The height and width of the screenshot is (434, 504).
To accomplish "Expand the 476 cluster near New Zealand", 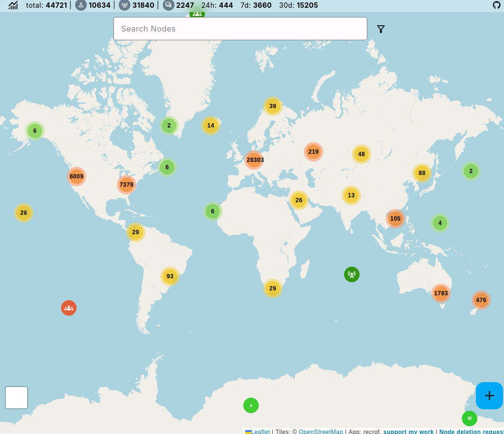I will click(x=481, y=300).
